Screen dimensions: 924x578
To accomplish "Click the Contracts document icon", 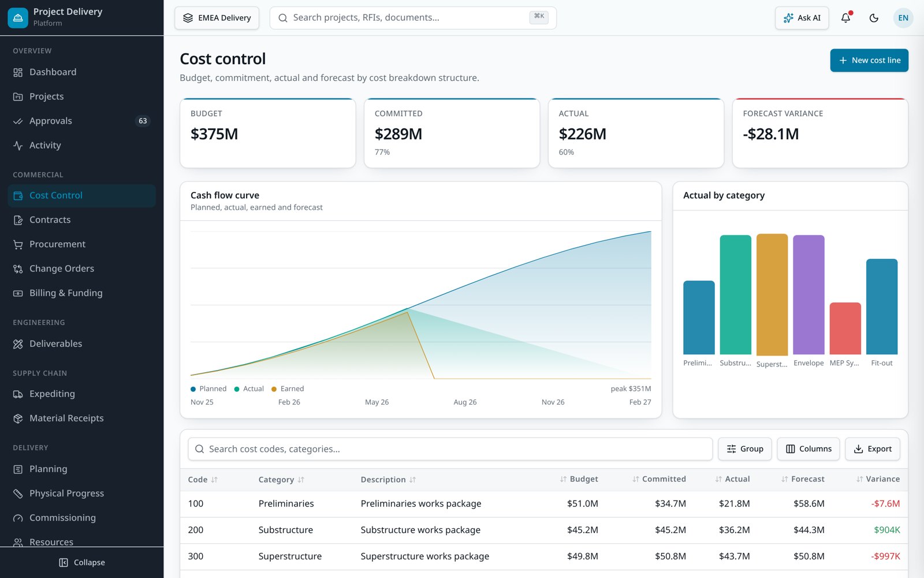I will (x=18, y=220).
